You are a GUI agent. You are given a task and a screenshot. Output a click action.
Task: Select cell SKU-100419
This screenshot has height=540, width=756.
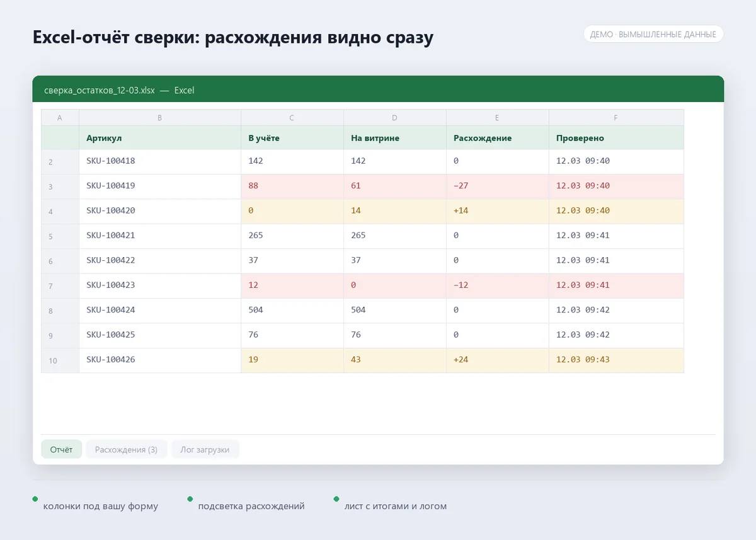[160, 186]
